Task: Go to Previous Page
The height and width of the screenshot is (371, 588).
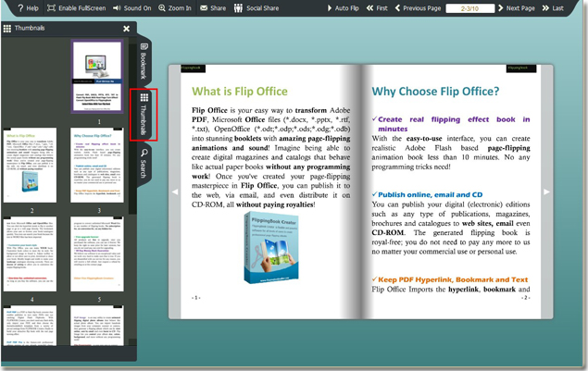Action: pos(418,8)
